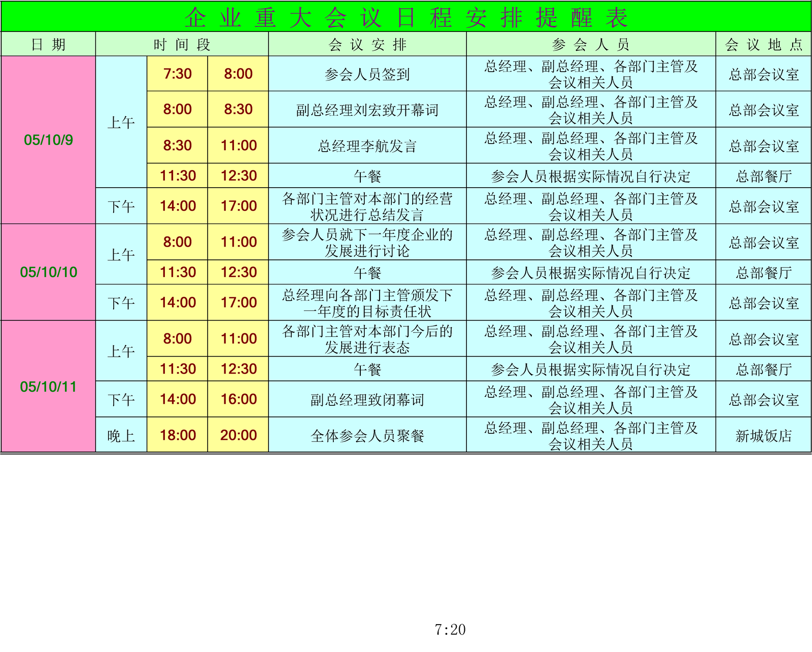
Task: Click the 会议安排 header cell
Action: pos(367,45)
